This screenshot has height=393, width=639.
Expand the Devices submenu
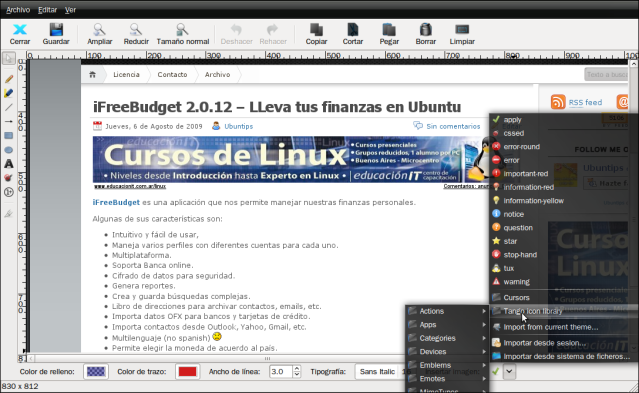tap(447, 351)
